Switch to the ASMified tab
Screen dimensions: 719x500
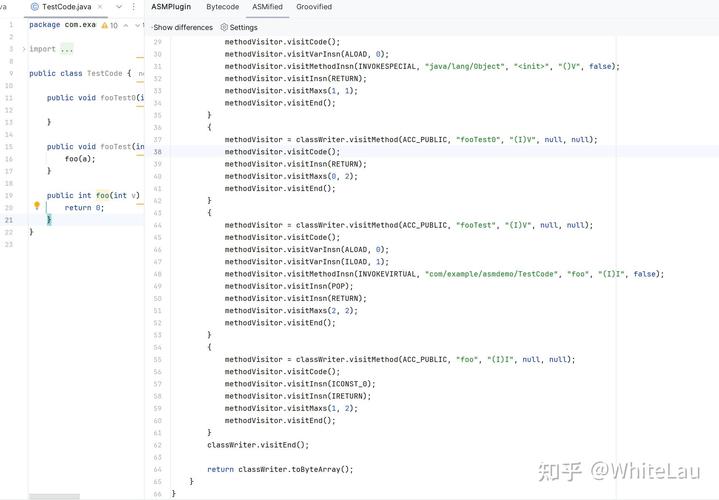click(x=267, y=7)
